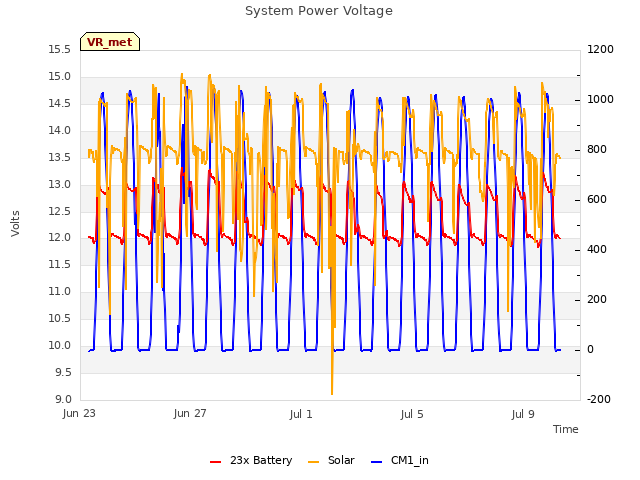This screenshot has height=480, width=640.
Task: Click the 13.0 left axis value
Action: 60,184
